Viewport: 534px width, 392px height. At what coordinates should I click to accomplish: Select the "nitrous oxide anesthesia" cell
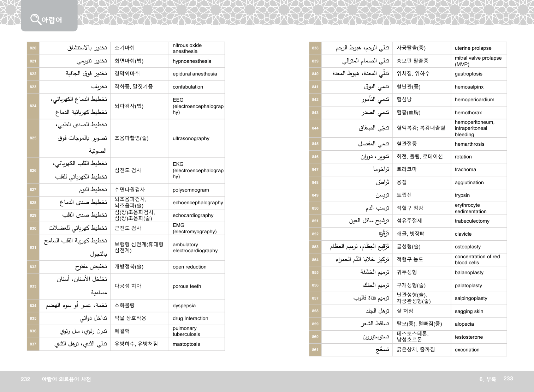click(187, 48)
